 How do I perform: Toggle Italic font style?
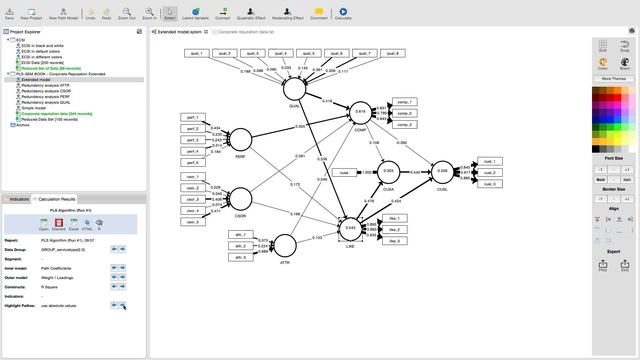pos(627,180)
